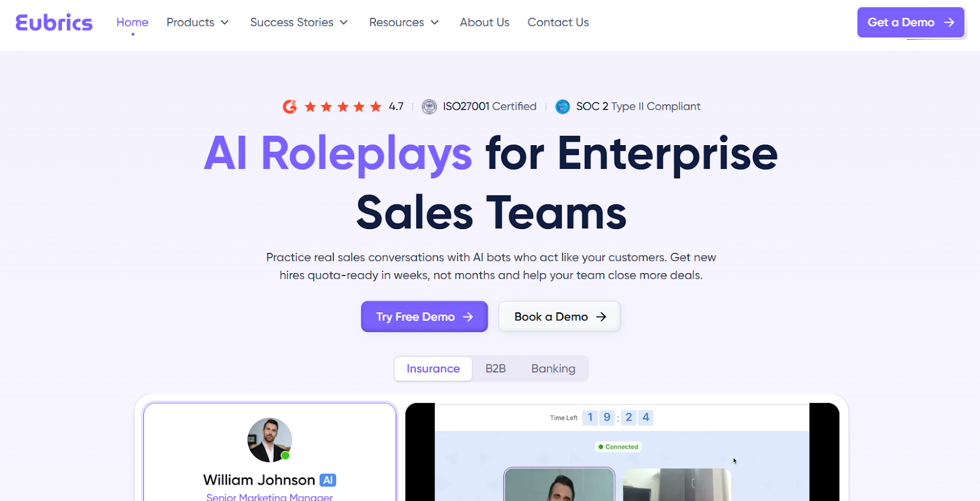Click the arrow icon in Get a Demo
Image resolution: width=980 pixels, height=501 pixels.
tap(949, 23)
